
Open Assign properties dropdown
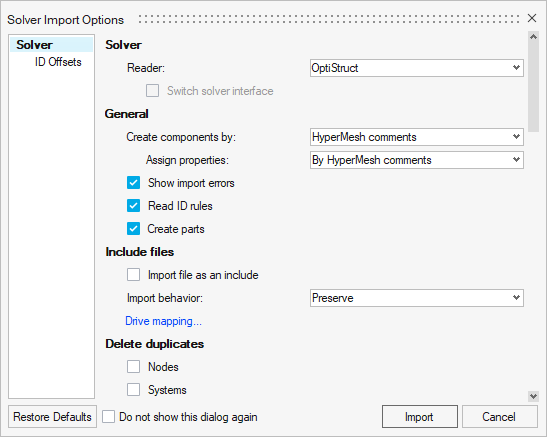pyautogui.click(x=417, y=160)
